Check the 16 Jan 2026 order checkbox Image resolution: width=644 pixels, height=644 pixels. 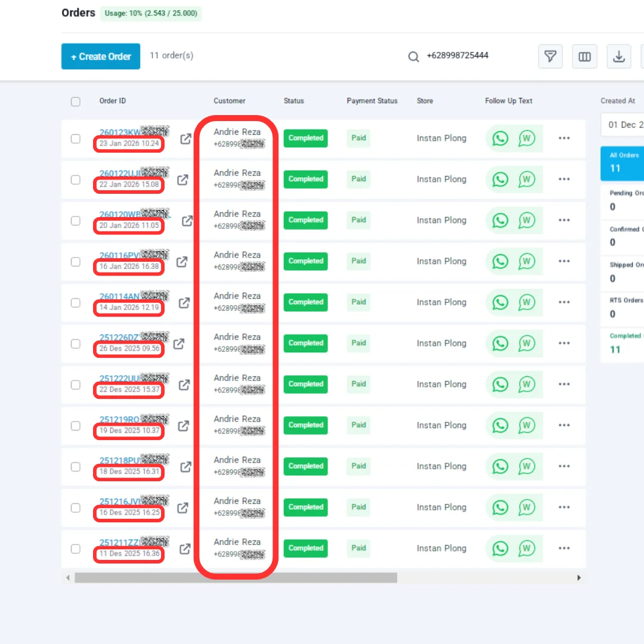pos(76,262)
